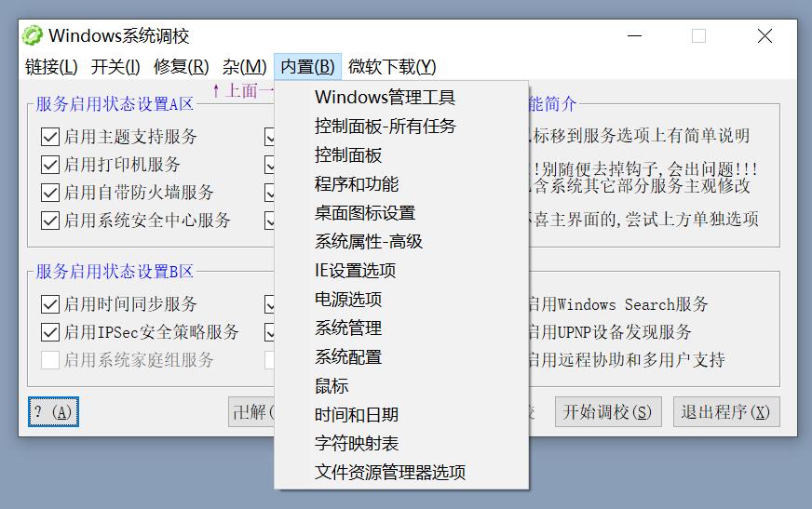
Task: Choose 时间和日期 menu item
Action: pos(401,415)
